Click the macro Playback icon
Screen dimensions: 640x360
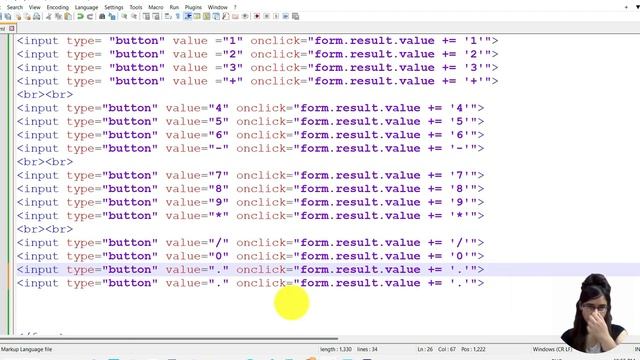pyautogui.click(x=276, y=16)
